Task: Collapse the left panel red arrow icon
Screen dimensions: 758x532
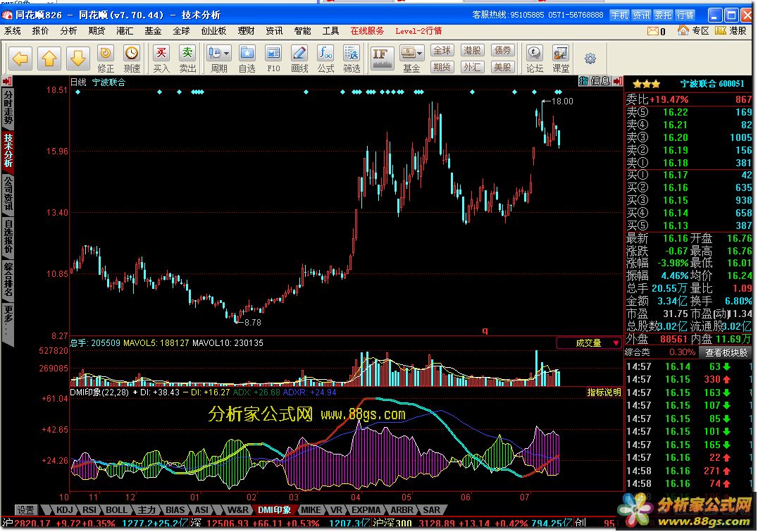Action: point(7,81)
